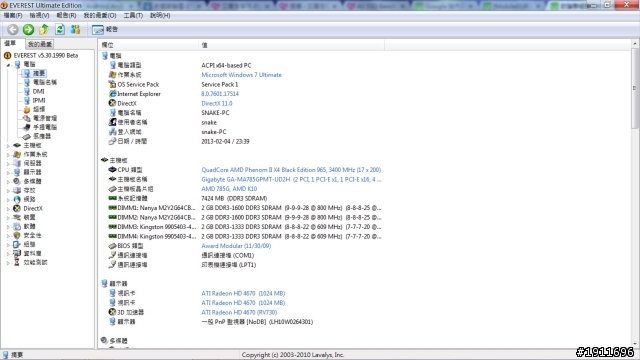
Task: Open the 8.0.7601.17514 Internet Explorer link
Action: coord(220,93)
